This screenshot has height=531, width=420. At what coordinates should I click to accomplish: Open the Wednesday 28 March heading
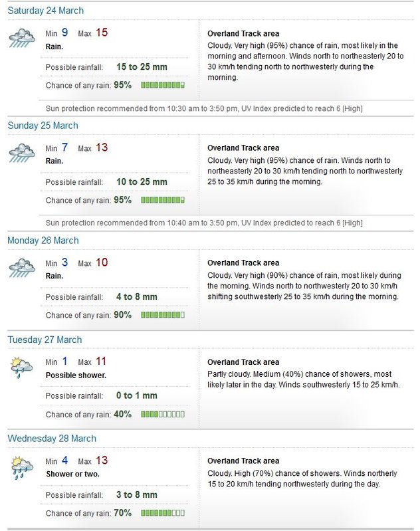point(52,439)
